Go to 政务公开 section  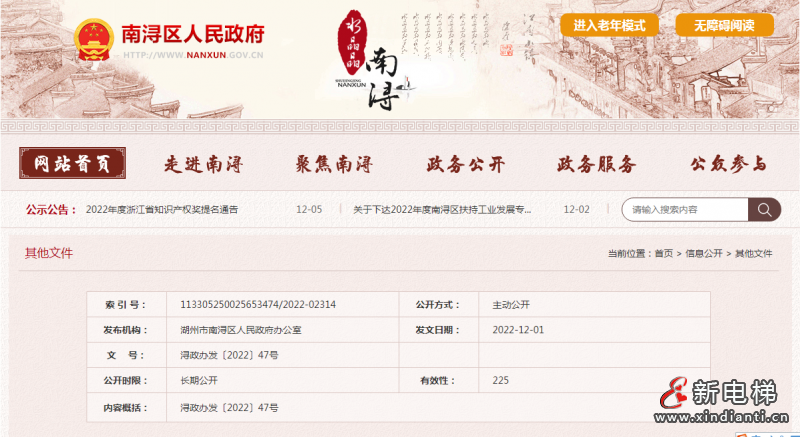465,165
